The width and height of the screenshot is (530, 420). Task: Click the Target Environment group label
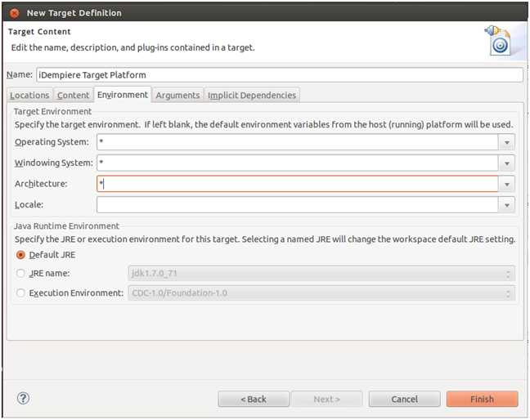[x=52, y=111]
